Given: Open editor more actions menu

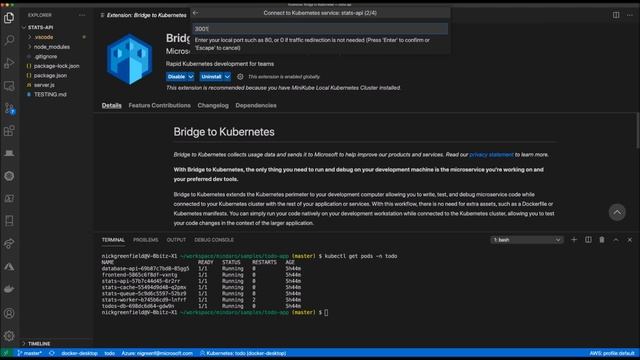Looking at the screenshot, I should point(630,15).
